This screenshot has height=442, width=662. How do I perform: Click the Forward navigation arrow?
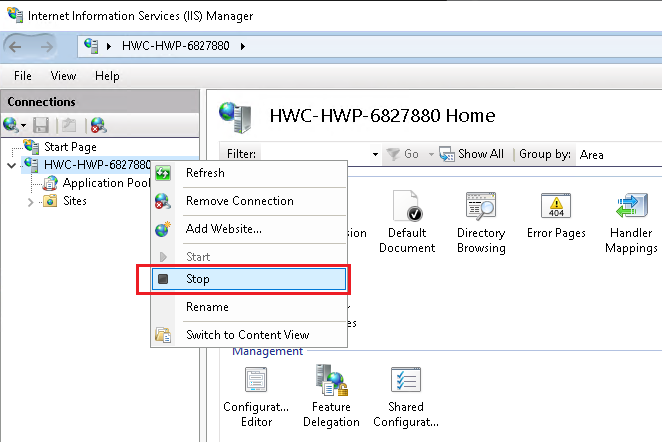(46, 46)
